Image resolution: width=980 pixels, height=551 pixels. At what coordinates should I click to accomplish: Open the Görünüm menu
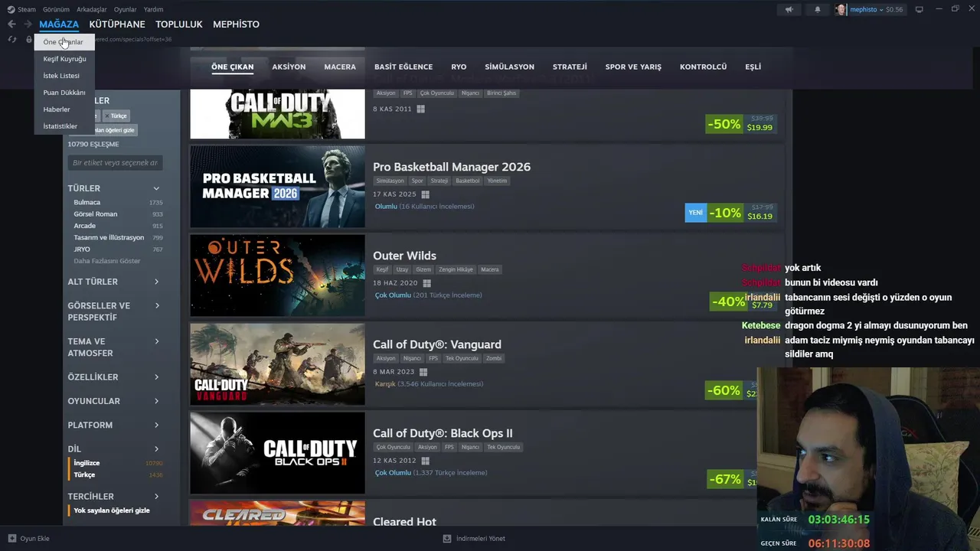(x=56, y=9)
